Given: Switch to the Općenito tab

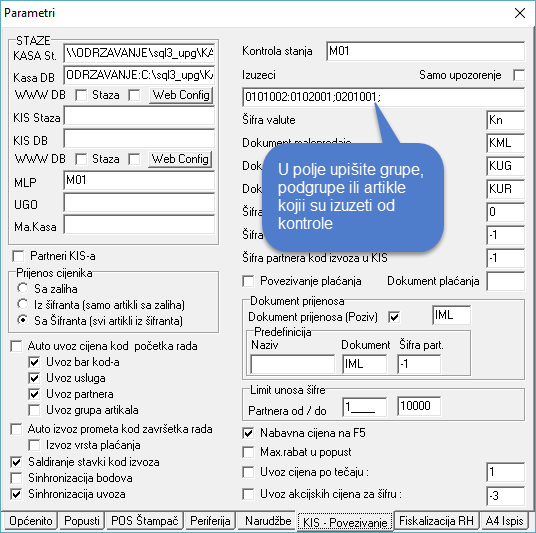Looking at the screenshot, I should [30, 521].
